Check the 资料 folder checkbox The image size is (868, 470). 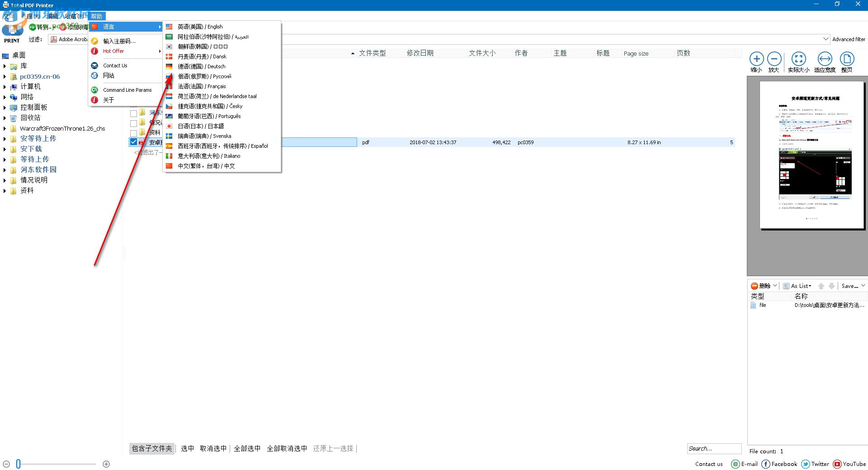click(133, 132)
